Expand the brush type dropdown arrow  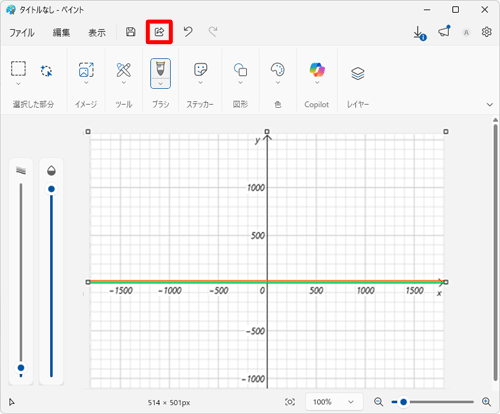click(x=160, y=84)
